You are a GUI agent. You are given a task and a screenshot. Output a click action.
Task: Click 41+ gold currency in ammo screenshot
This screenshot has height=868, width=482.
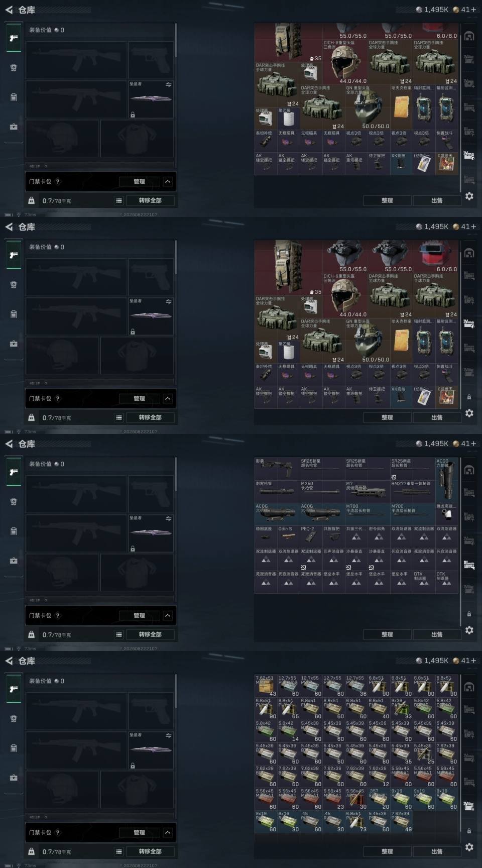click(464, 661)
